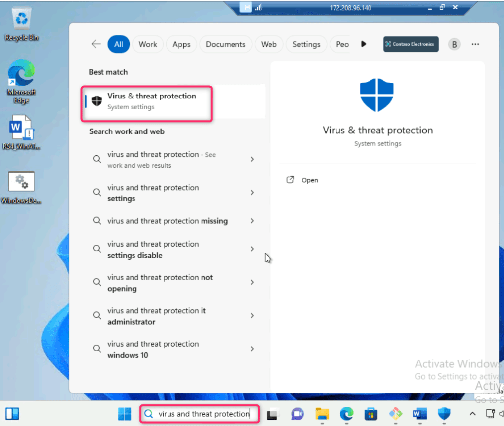Screen dimensions: 504x426
Task: Expand 'virus and threat protection missing' chevron
Action: pyautogui.click(x=252, y=221)
